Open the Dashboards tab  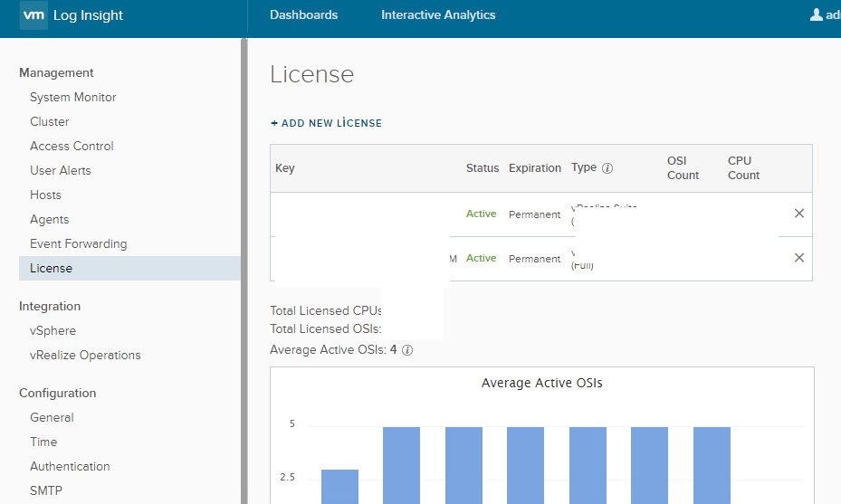[303, 15]
